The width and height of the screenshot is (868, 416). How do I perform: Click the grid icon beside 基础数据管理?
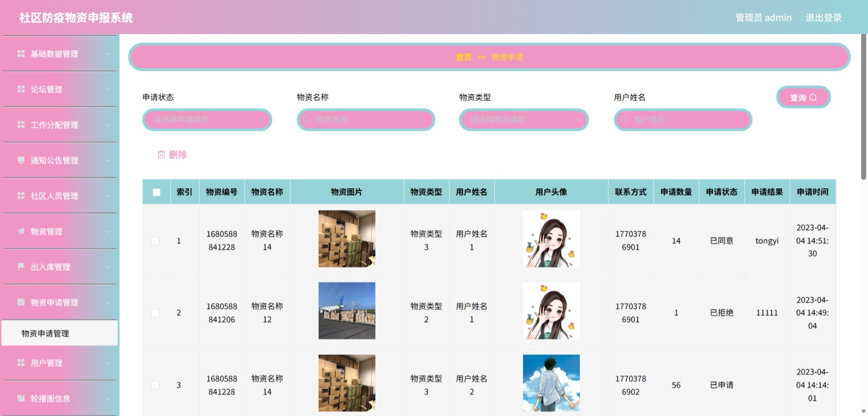coord(21,54)
